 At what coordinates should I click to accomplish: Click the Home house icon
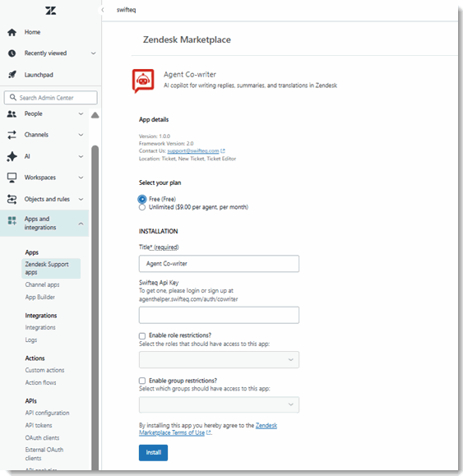pyautogui.click(x=12, y=32)
